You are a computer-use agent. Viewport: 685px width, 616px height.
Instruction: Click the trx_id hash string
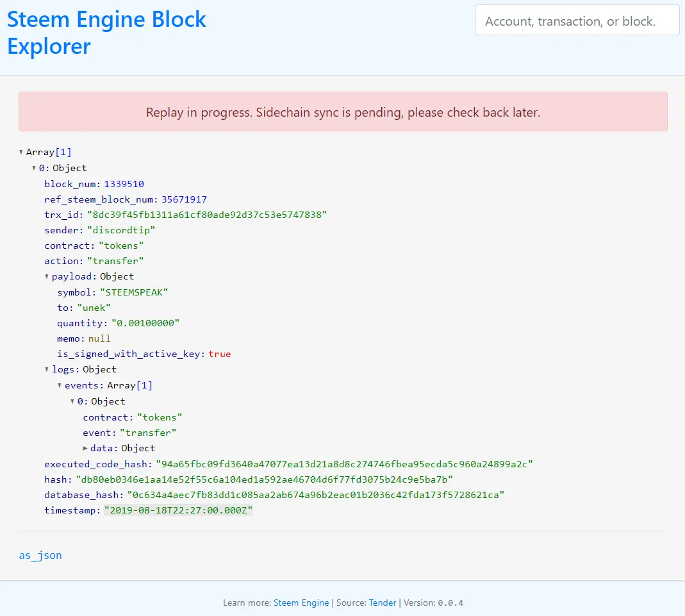pos(207,215)
